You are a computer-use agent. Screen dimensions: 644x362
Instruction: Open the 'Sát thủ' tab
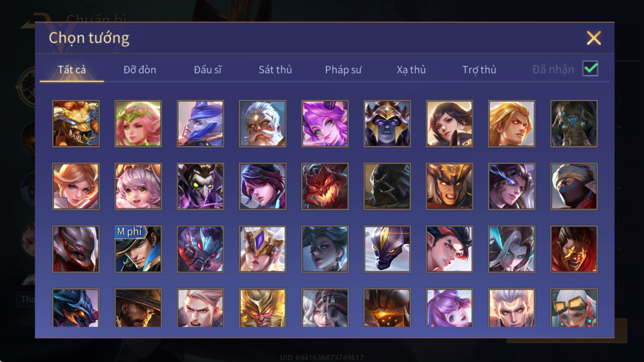tap(275, 70)
